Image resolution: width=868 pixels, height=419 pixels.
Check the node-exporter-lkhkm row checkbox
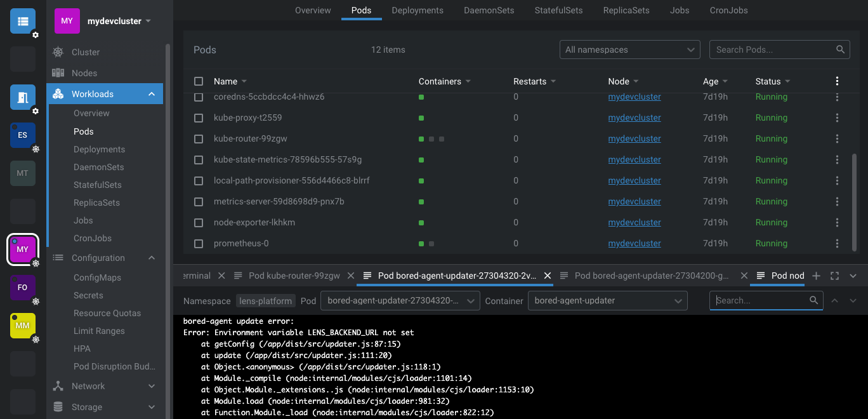199,223
